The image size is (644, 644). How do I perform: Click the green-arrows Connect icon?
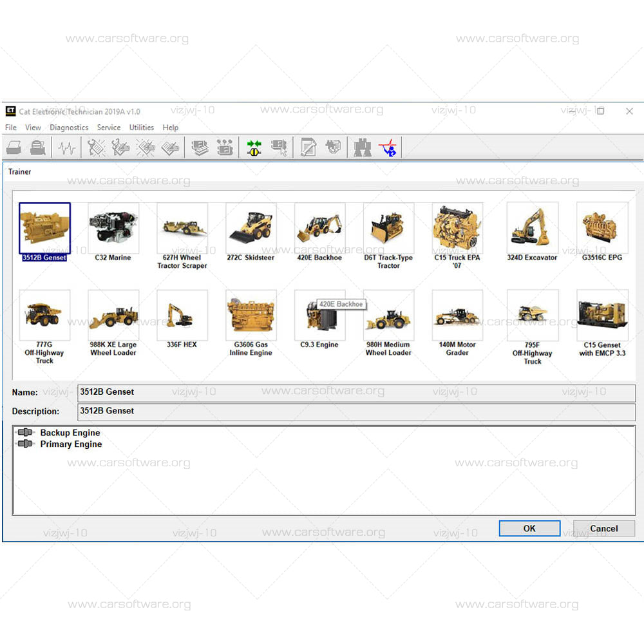(x=254, y=147)
